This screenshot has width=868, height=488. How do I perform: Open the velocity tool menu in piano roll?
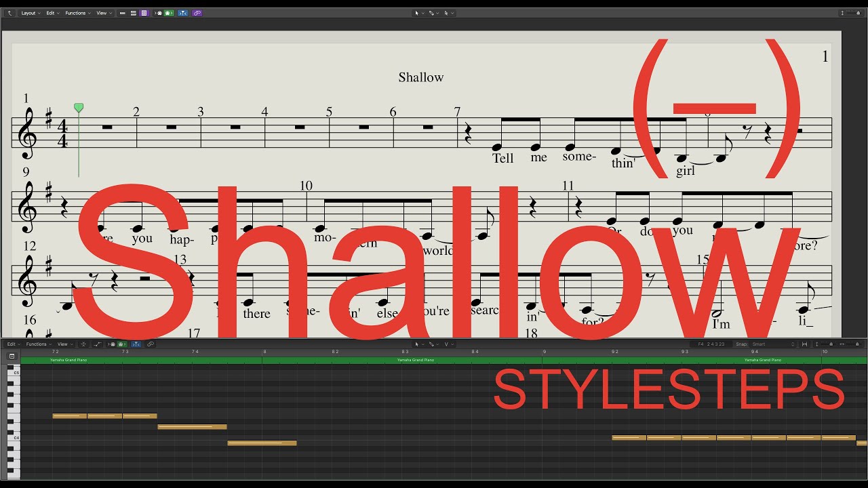pyautogui.click(x=448, y=344)
